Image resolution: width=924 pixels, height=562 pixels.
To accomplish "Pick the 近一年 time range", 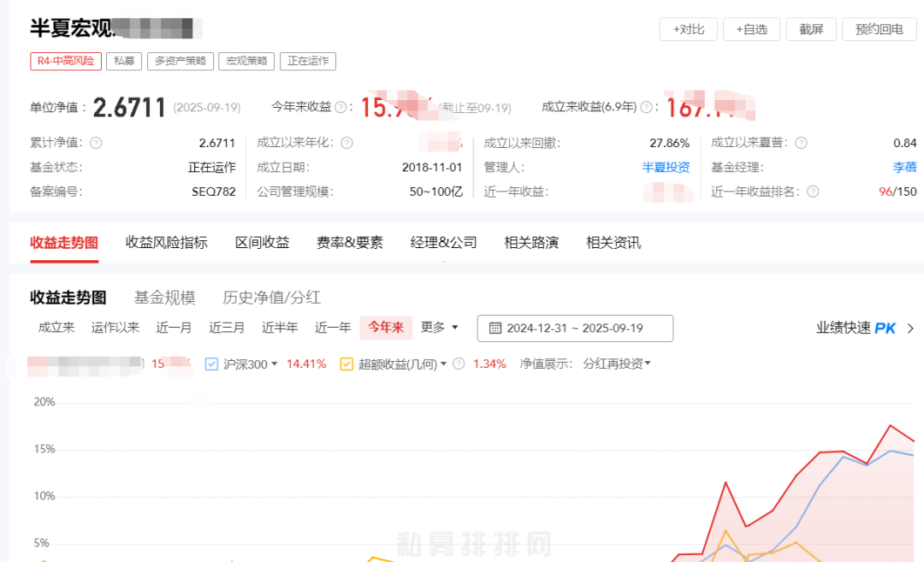I will [x=333, y=328].
